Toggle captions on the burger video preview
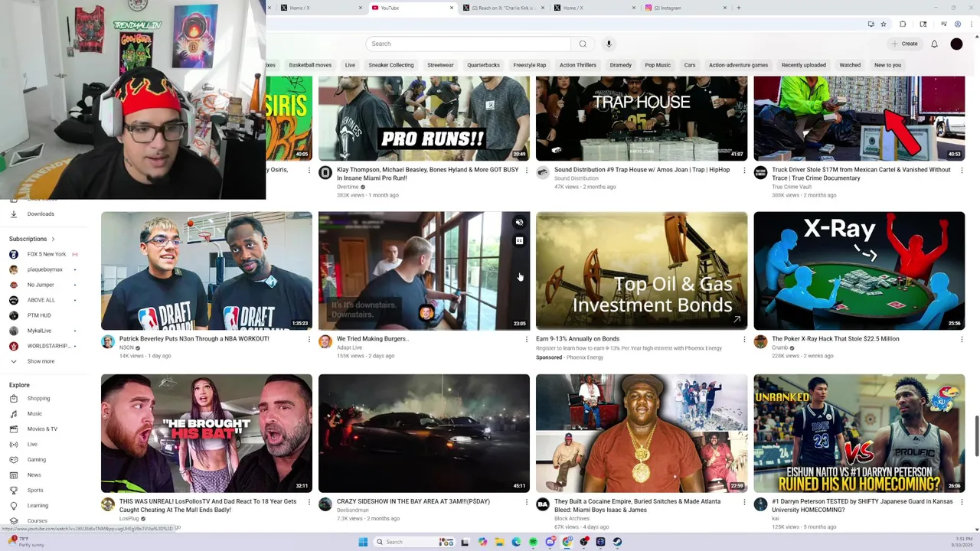980x551 pixels. 519,241
